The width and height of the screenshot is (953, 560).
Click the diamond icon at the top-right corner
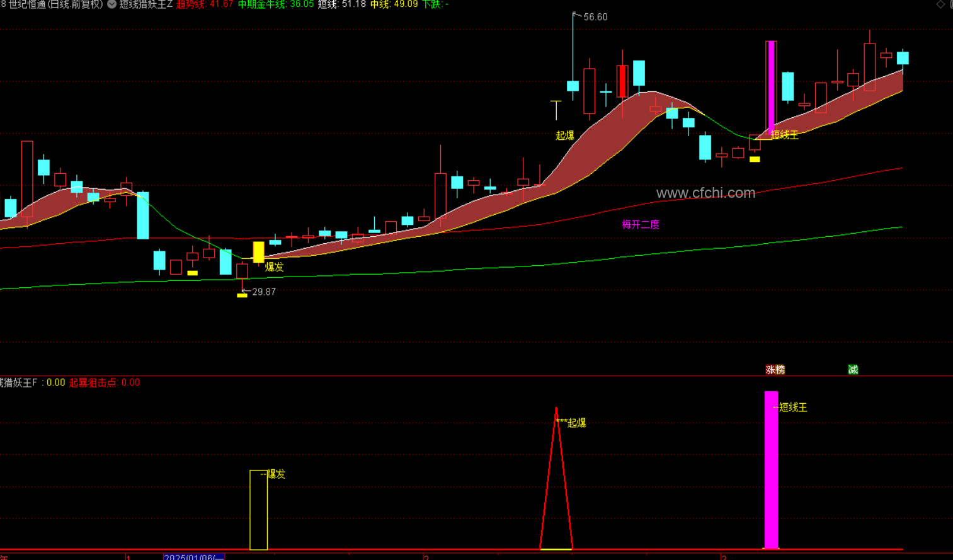pyautogui.click(x=940, y=4)
